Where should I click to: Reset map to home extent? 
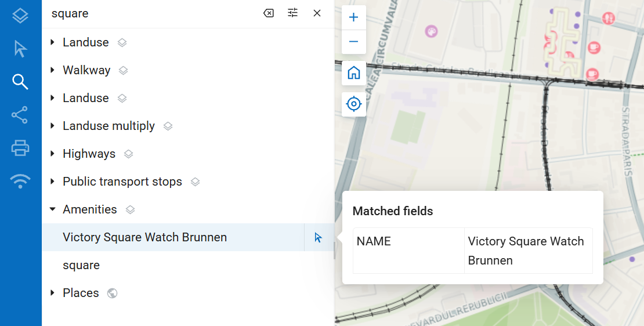click(354, 73)
